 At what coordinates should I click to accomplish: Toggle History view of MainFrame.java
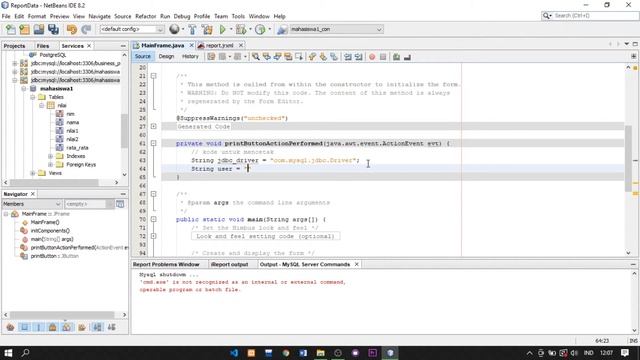[190, 56]
